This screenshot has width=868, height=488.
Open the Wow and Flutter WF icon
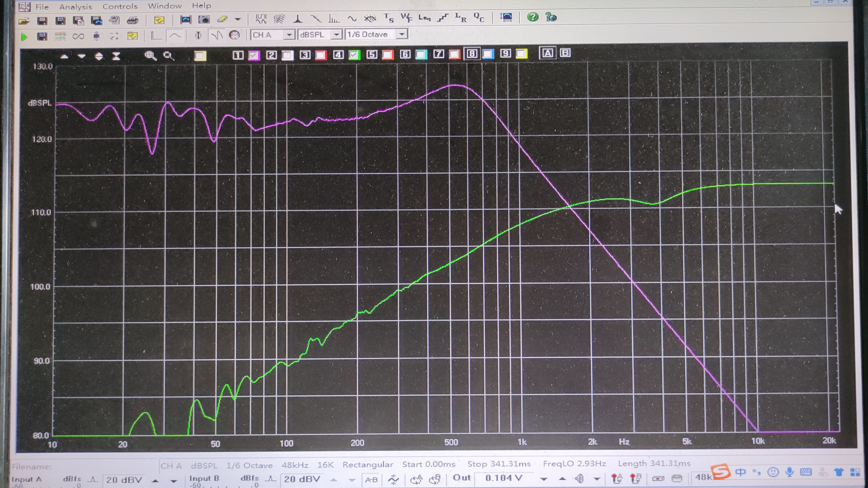pyautogui.click(x=406, y=18)
